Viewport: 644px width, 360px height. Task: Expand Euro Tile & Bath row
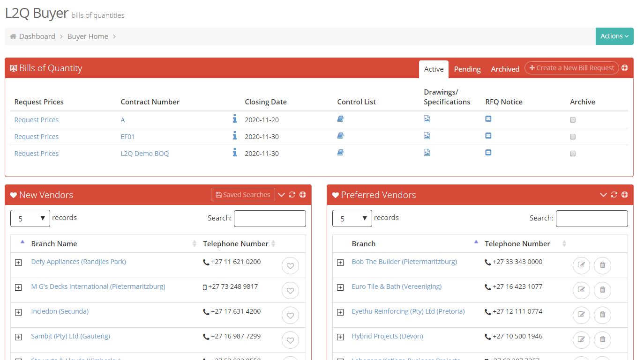click(x=340, y=287)
